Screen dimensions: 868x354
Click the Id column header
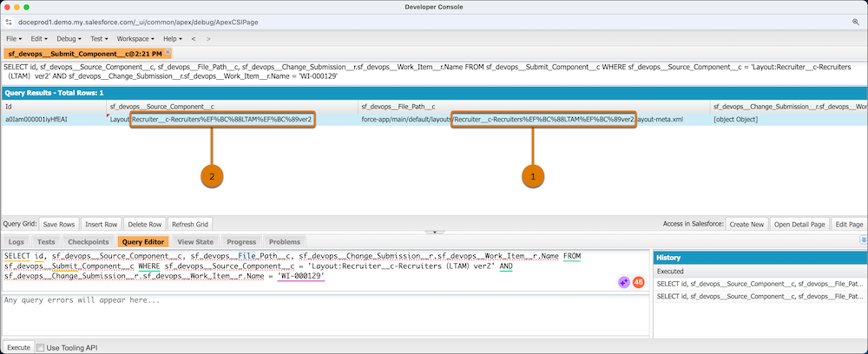54,106
